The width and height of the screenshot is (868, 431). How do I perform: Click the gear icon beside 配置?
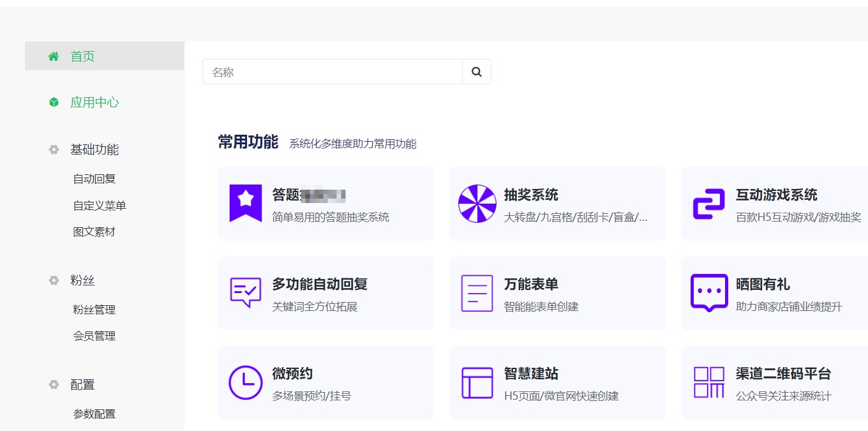[54, 384]
